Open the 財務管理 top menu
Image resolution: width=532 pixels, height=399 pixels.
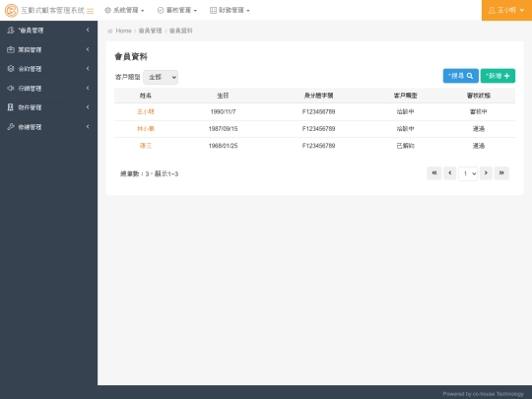pyautogui.click(x=230, y=10)
